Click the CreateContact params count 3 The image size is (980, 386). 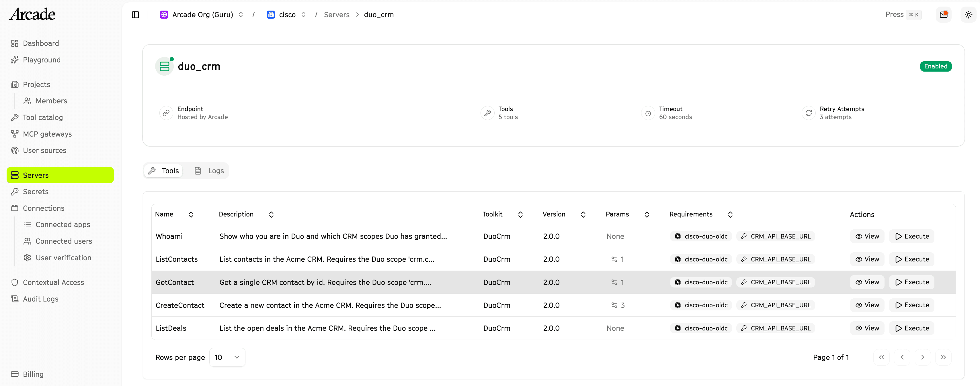click(x=618, y=305)
